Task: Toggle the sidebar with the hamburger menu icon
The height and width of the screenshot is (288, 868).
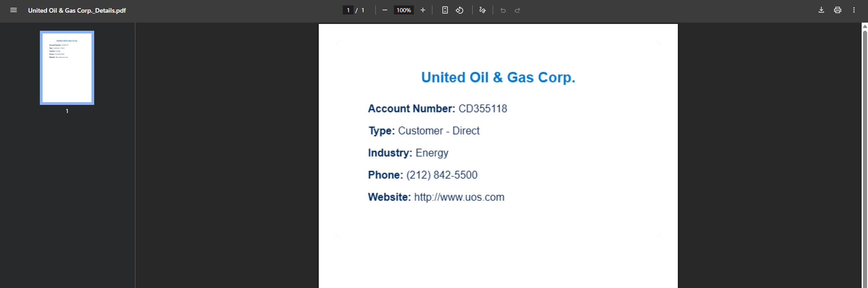Action: click(x=14, y=10)
